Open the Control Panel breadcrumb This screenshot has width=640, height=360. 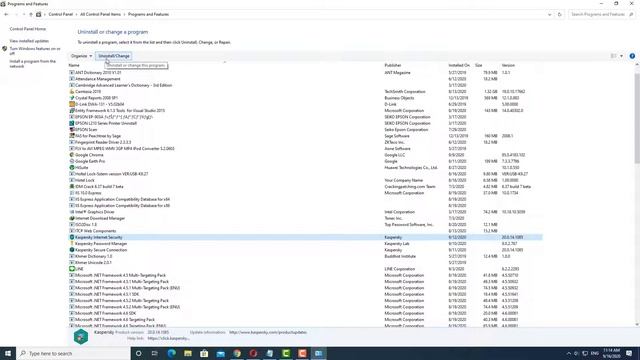(x=60, y=14)
